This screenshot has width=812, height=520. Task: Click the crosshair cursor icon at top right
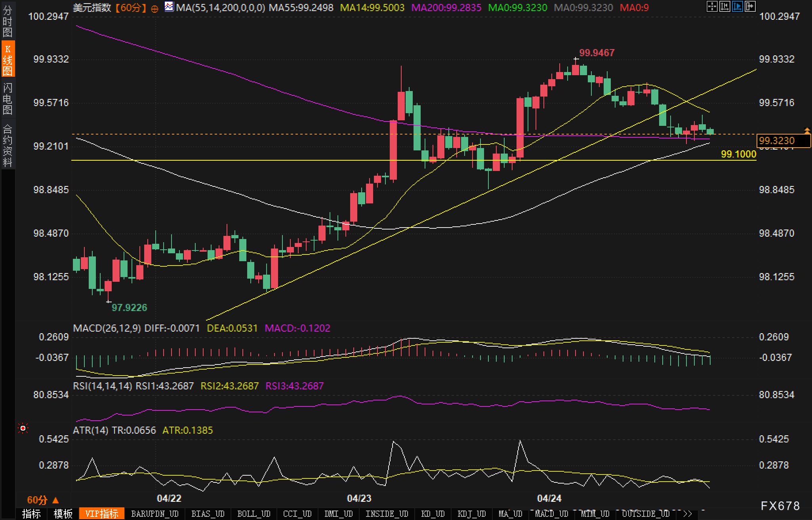pyautogui.click(x=712, y=6)
